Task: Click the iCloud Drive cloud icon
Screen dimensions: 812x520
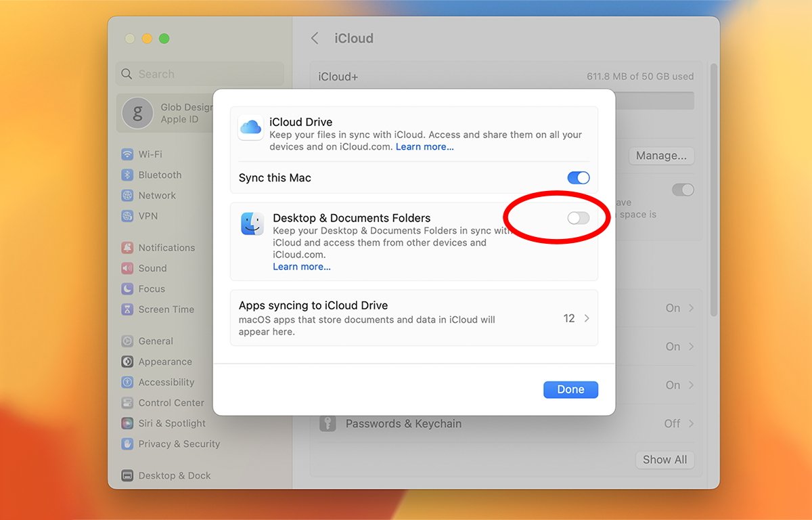Action: click(250, 127)
